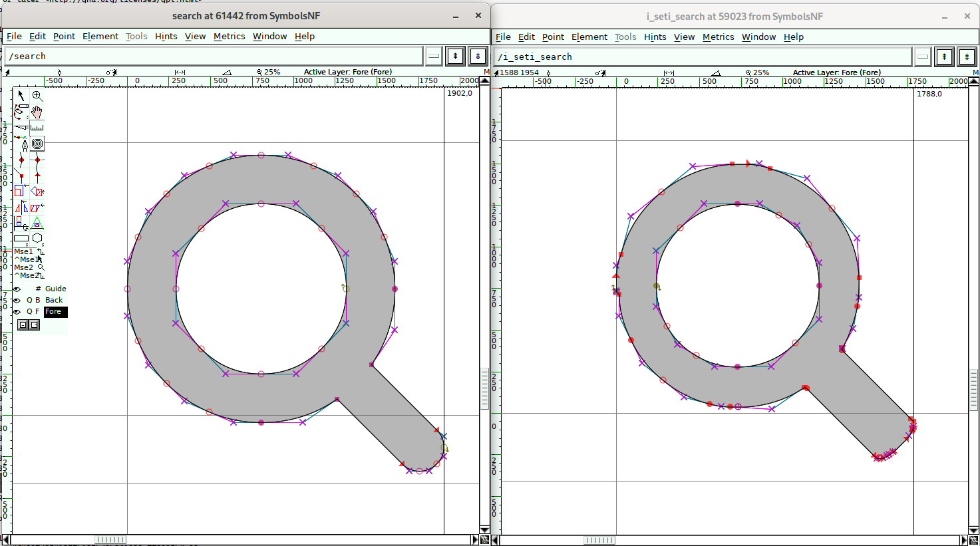Select the Knife tool to cut splines
Screen dimensions: 980x546
coord(21,128)
